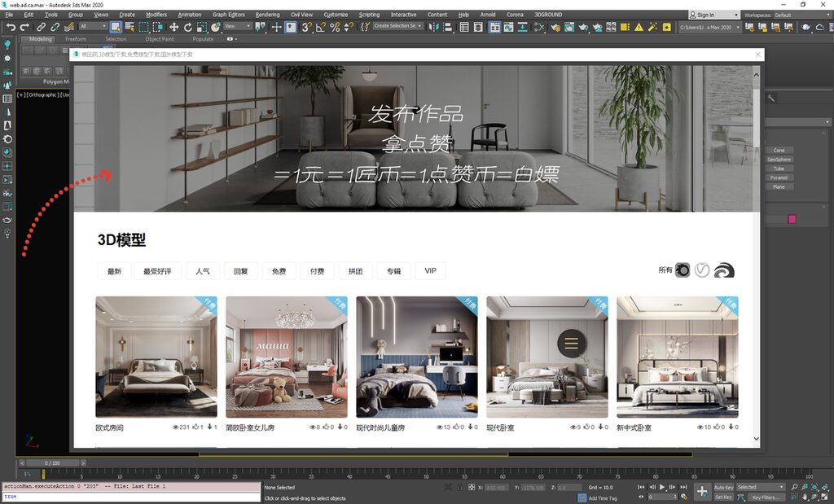Image resolution: width=834 pixels, height=504 pixels.
Task: Toggle the Auto Key button
Action: click(x=723, y=487)
